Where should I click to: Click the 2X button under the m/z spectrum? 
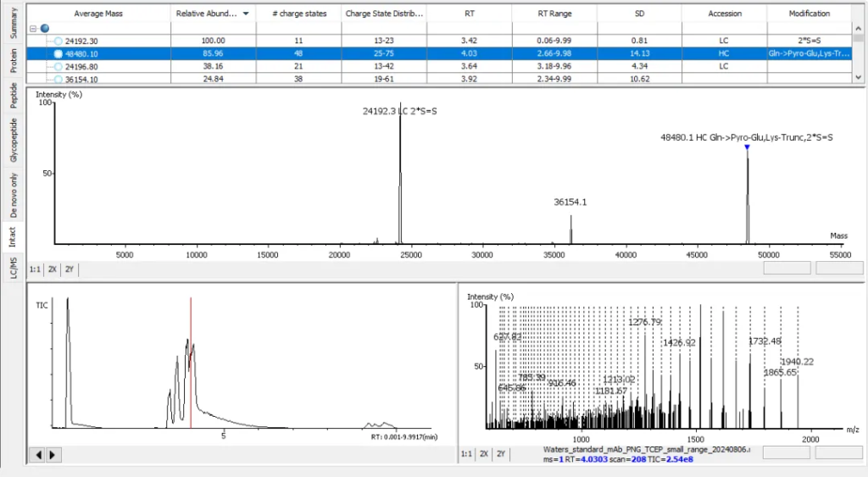click(483, 454)
